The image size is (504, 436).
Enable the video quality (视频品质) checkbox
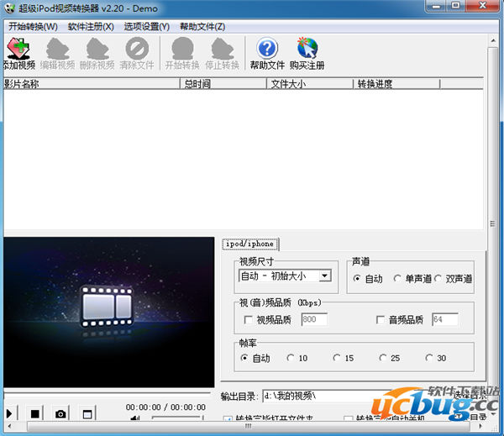248,320
